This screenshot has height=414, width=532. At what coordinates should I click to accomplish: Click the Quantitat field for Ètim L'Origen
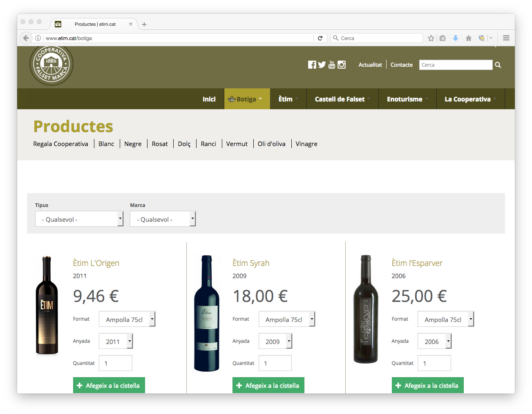[116, 363]
